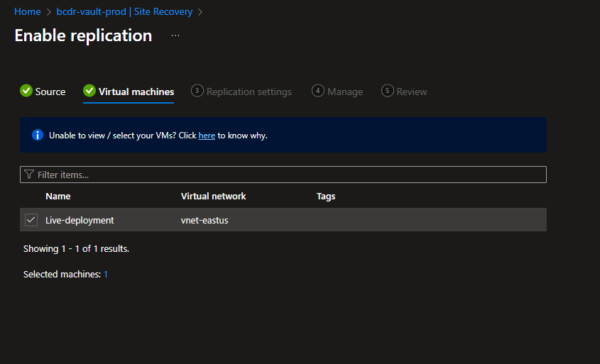This screenshot has width=600, height=364.
Task: Open the Source tab
Action: click(x=50, y=92)
